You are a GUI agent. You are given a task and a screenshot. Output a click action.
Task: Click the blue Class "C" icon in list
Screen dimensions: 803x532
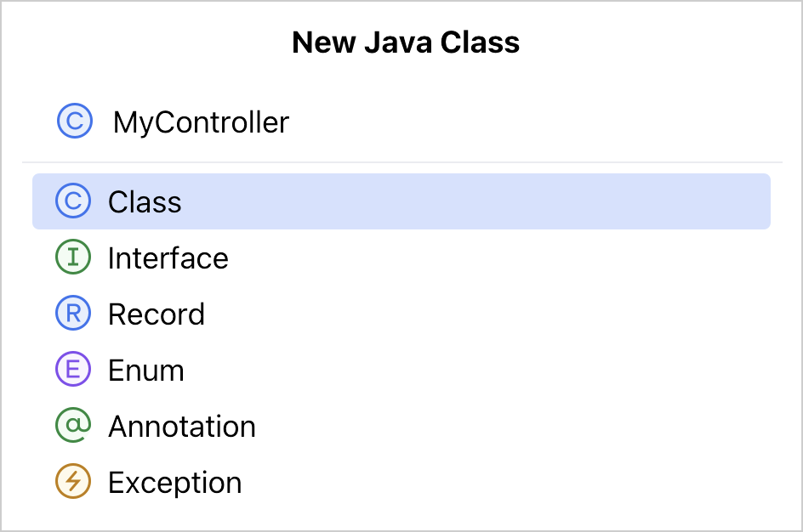pyautogui.click(x=72, y=201)
